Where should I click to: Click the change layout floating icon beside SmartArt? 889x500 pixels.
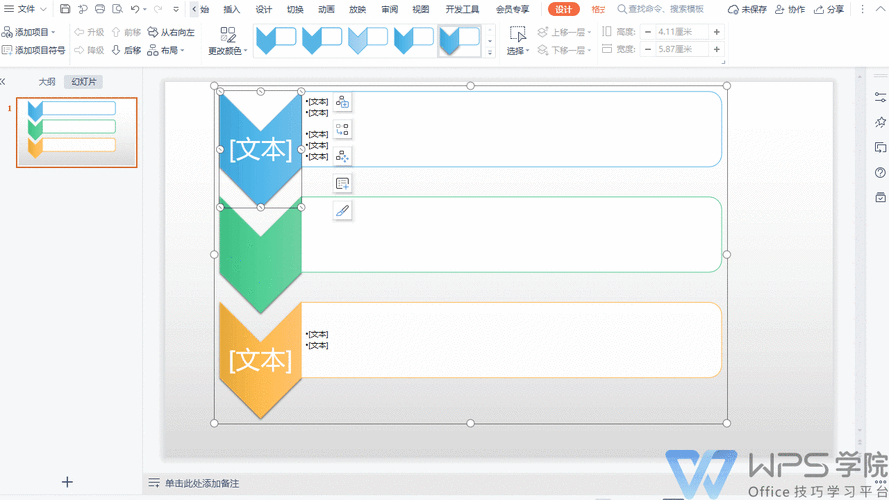[x=342, y=129]
